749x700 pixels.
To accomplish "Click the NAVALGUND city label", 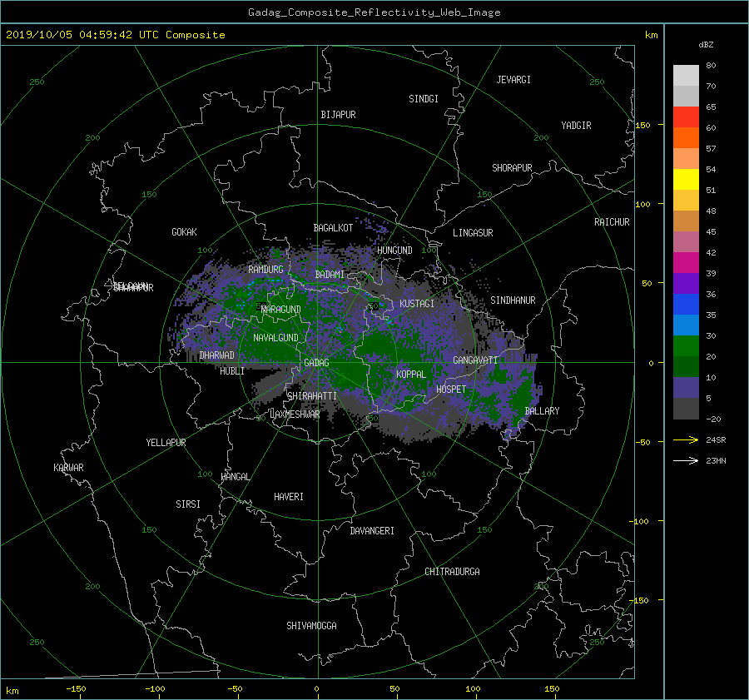I will point(275,338).
